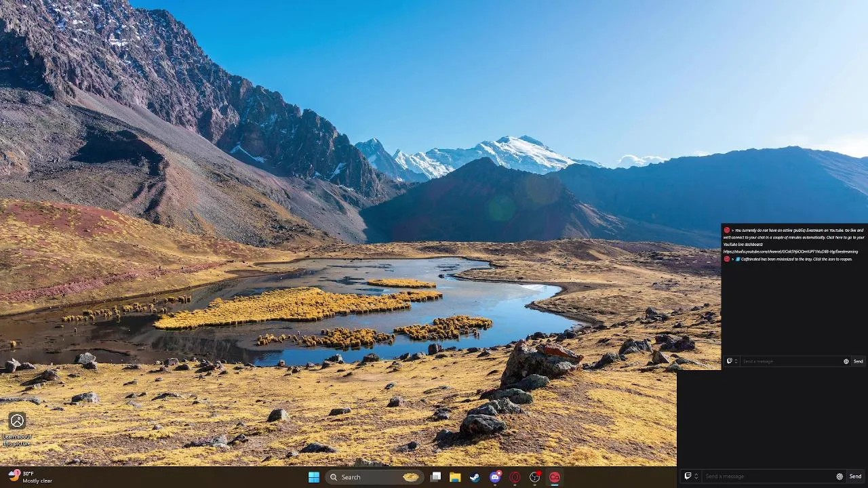Open the Windows Start menu
Screen dimensions: 868x488
[x=314, y=477]
